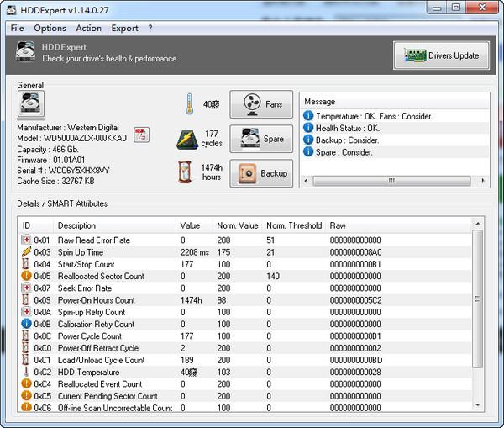The image size is (504, 428).
Task: Click the info icon for Backup message
Action: click(308, 140)
